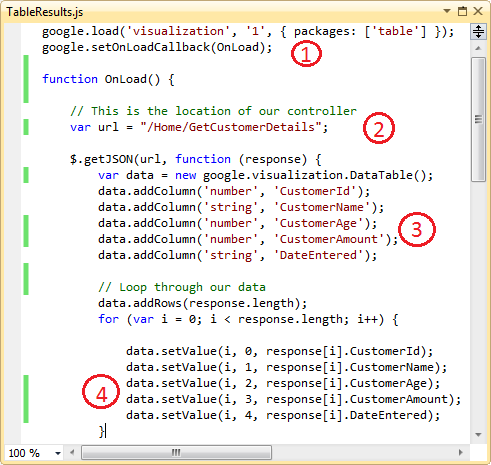Click the addColumn 'CustomerAge' line
The width and height of the screenshot is (491, 465).
pyautogui.click(x=237, y=223)
